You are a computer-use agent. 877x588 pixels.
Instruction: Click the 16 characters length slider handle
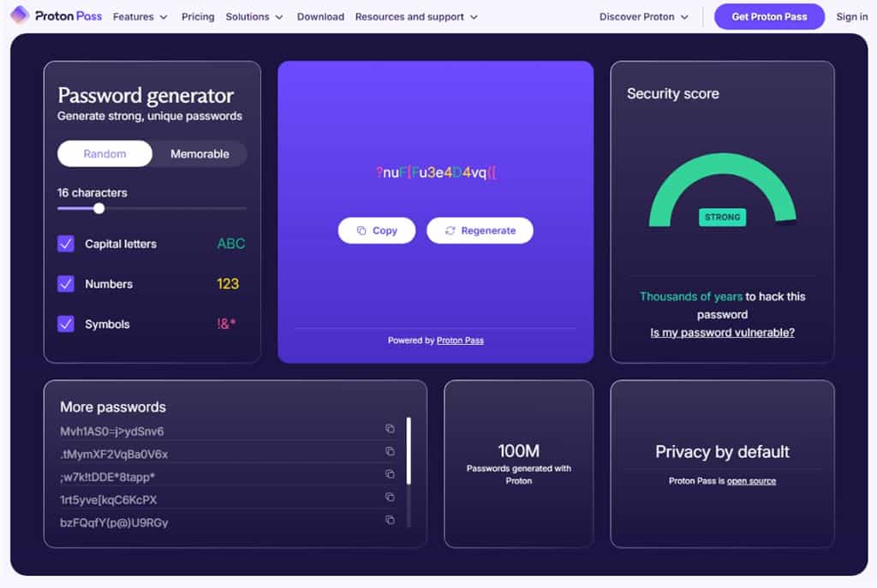pos(99,209)
